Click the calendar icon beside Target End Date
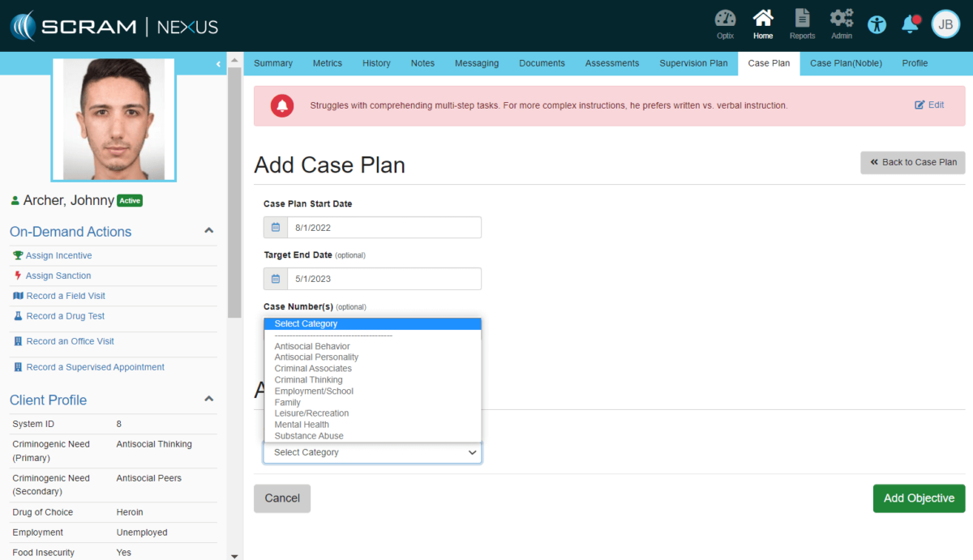973x560 pixels. 274,276
